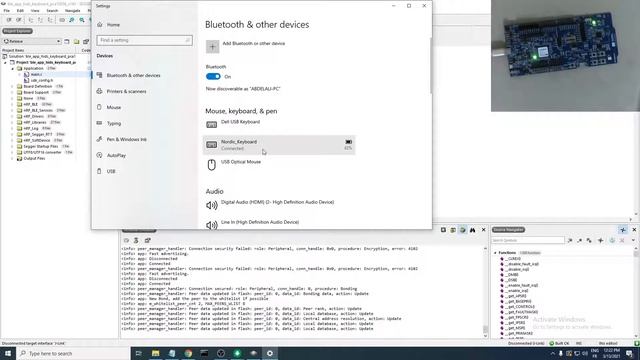640x360 pixels.
Task: Expand the nRF_Drivers folder
Action: click(x=12, y=116)
